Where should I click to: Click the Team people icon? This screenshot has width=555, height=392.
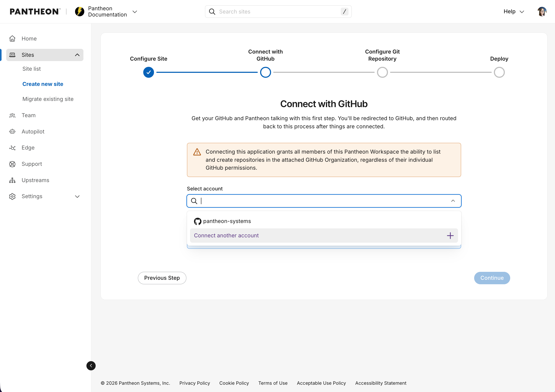pos(12,115)
